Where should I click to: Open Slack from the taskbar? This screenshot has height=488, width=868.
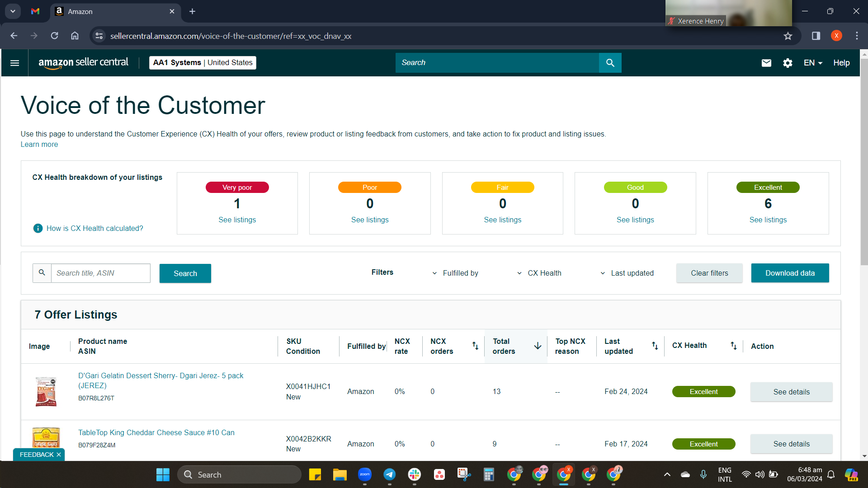click(x=414, y=474)
